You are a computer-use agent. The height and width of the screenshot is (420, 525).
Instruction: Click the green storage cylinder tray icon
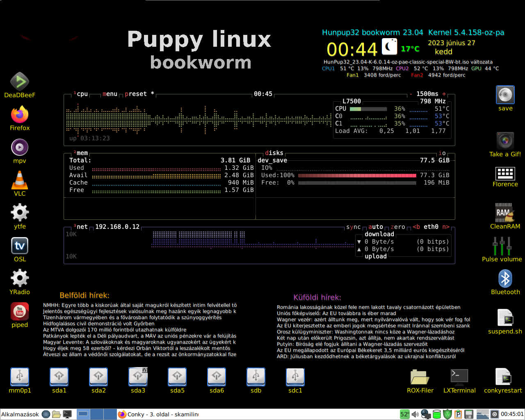click(x=437, y=414)
